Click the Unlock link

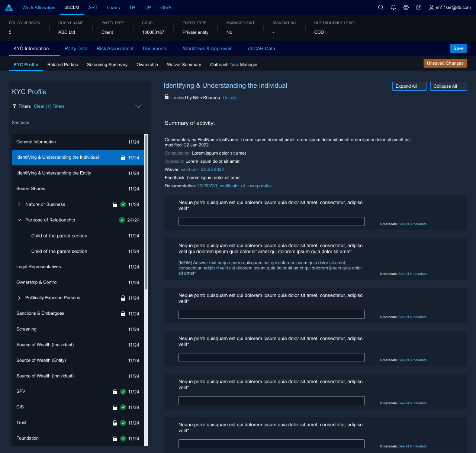coord(229,98)
